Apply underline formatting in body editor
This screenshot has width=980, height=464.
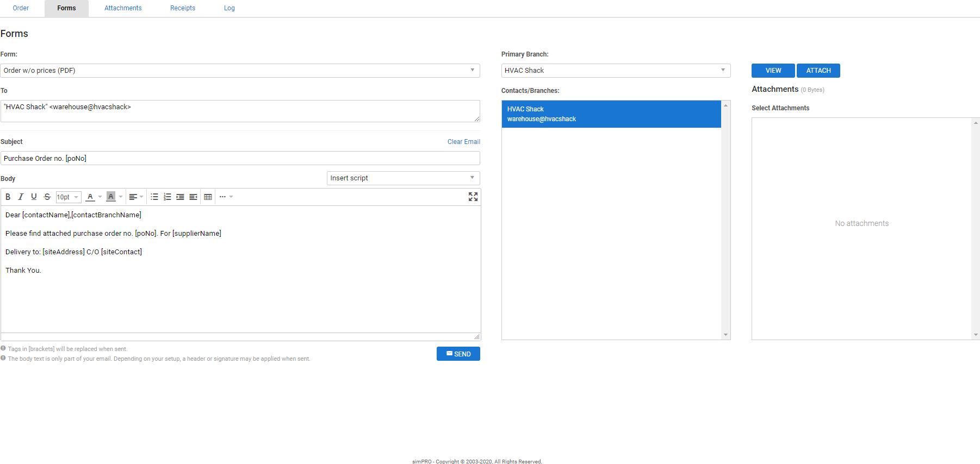click(34, 197)
